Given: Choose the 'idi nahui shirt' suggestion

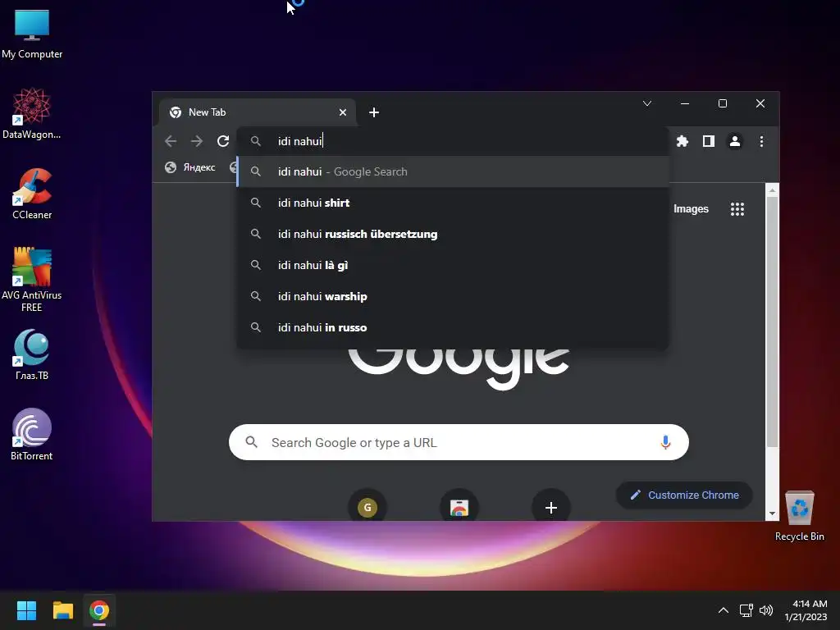Looking at the screenshot, I should click(x=453, y=203).
